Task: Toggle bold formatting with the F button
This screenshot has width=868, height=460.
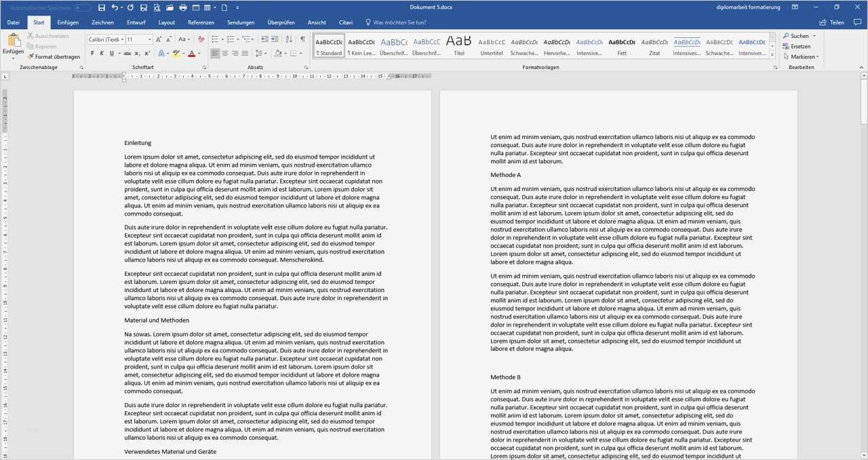Action: pyautogui.click(x=92, y=53)
